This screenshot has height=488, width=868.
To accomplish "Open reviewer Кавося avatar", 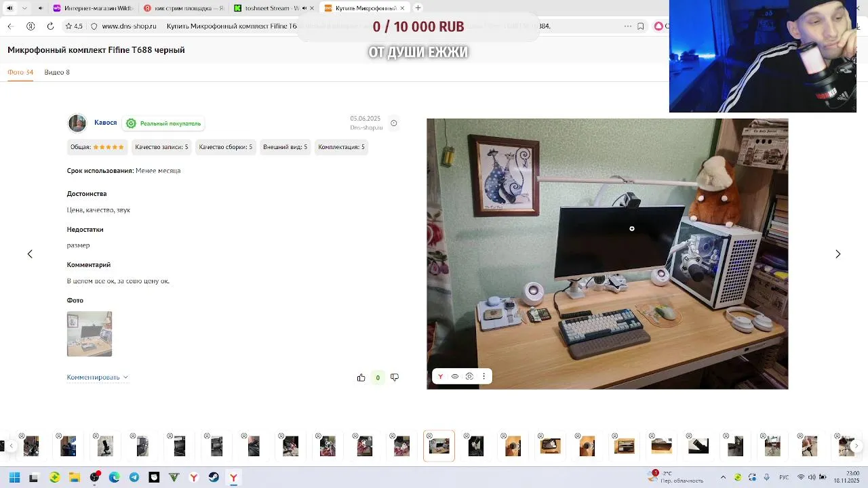I will click(x=77, y=123).
